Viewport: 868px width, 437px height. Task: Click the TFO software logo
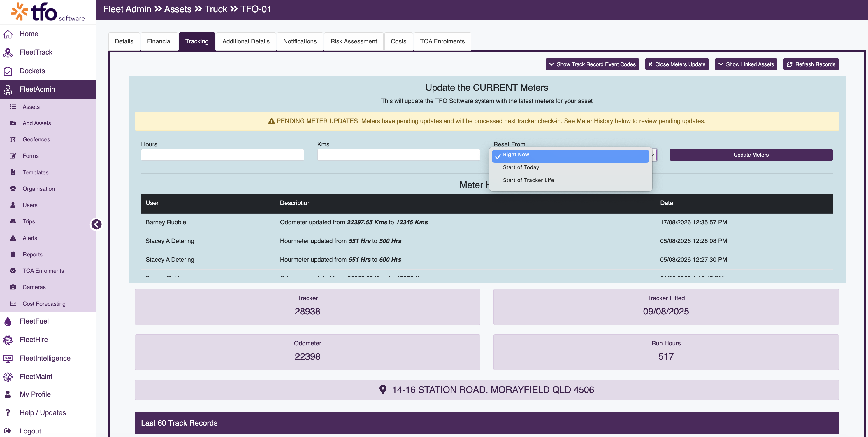point(48,12)
